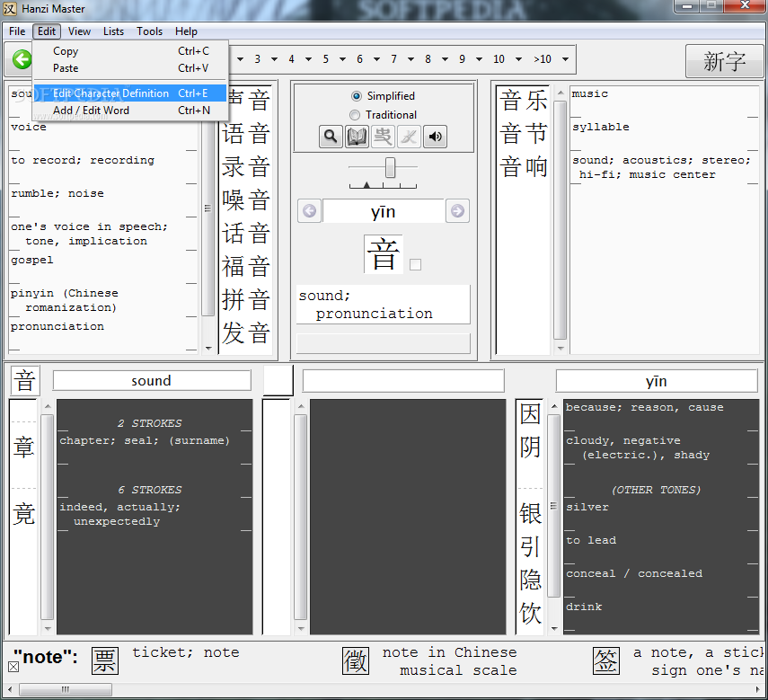Select Add / Edit Word menu entry

click(x=129, y=111)
